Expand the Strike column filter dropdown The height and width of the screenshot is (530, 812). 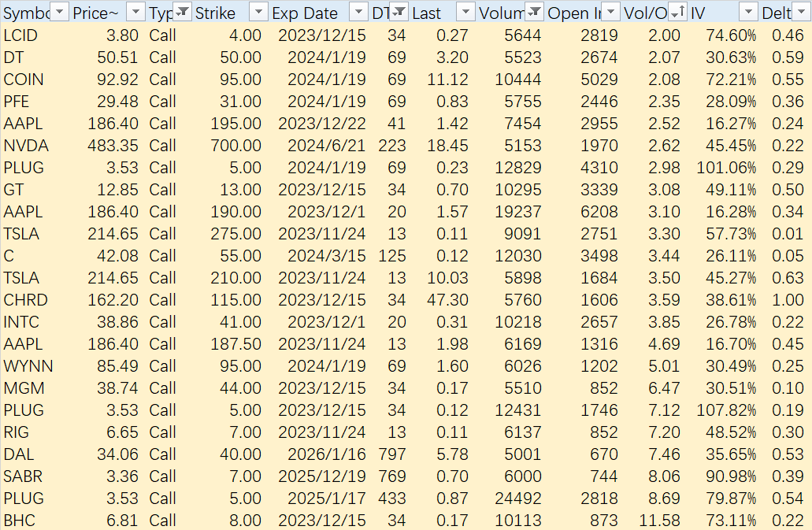click(259, 11)
